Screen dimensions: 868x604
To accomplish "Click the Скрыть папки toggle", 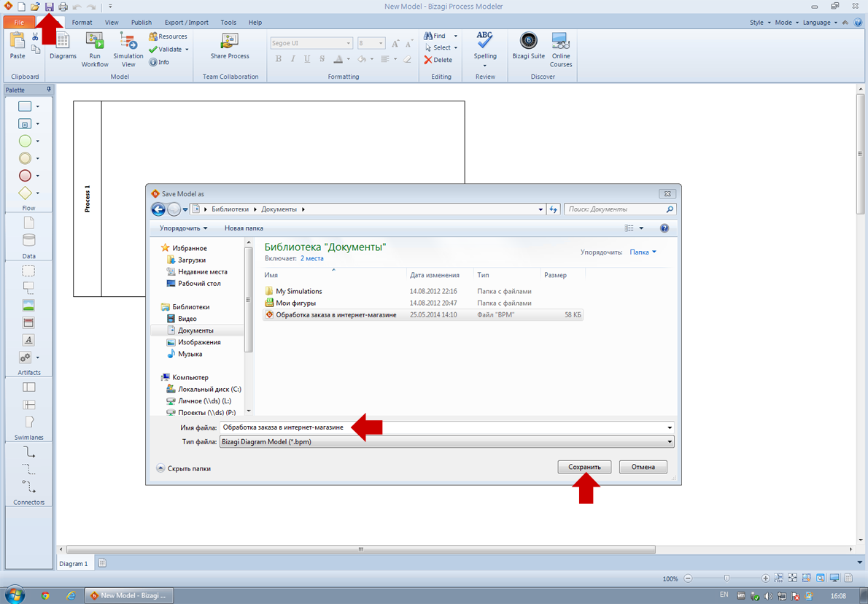I will tap(183, 468).
